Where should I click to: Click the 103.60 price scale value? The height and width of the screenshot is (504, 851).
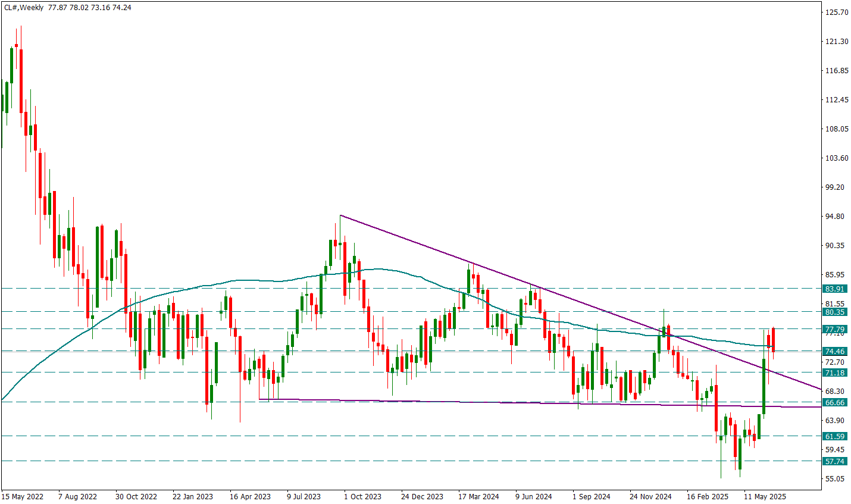pos(836,158)
